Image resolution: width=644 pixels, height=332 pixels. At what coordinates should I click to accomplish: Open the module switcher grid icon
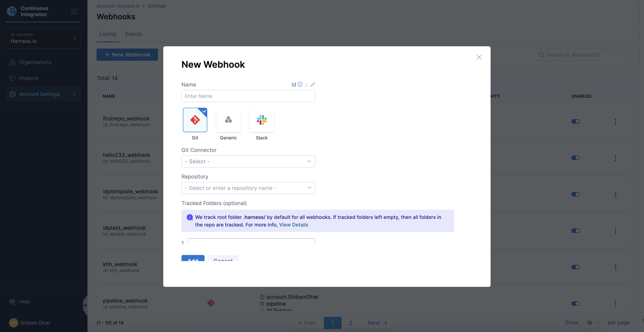[x=74, y=11]
